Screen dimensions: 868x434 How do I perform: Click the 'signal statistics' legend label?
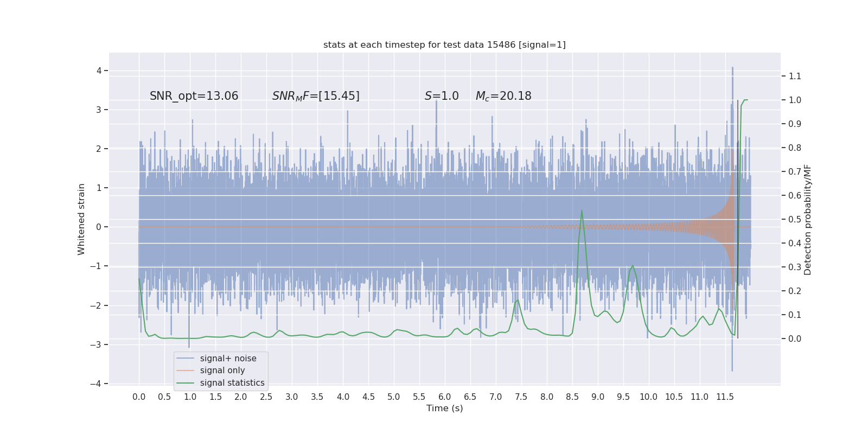click(x=232, y=383)
